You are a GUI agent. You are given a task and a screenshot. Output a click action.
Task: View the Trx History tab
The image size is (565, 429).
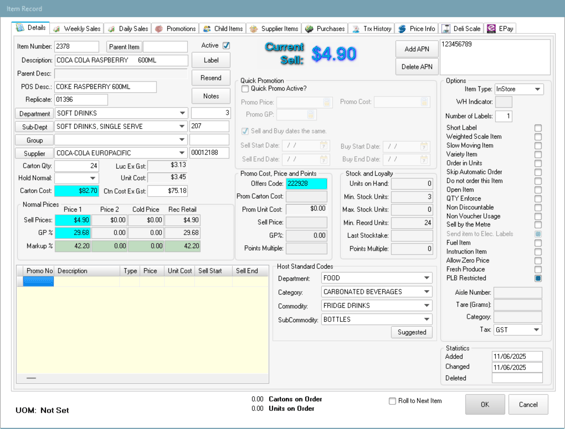click(x=372, y=28)
